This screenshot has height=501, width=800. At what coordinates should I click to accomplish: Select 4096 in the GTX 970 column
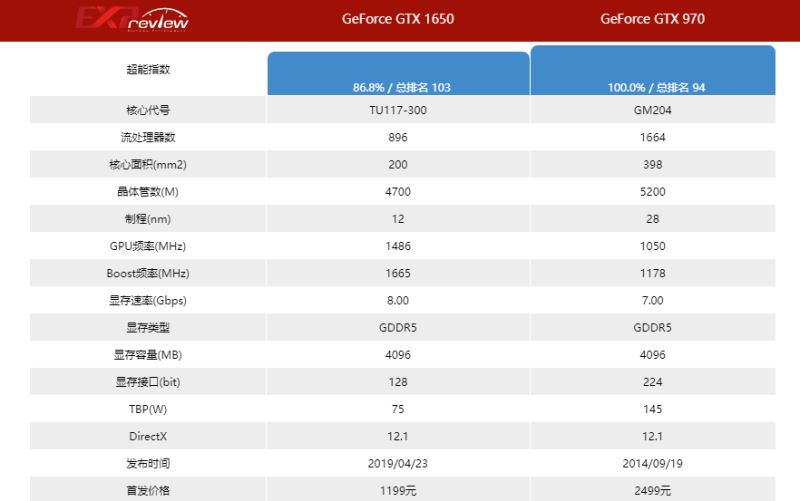click(x=653, y=355)
